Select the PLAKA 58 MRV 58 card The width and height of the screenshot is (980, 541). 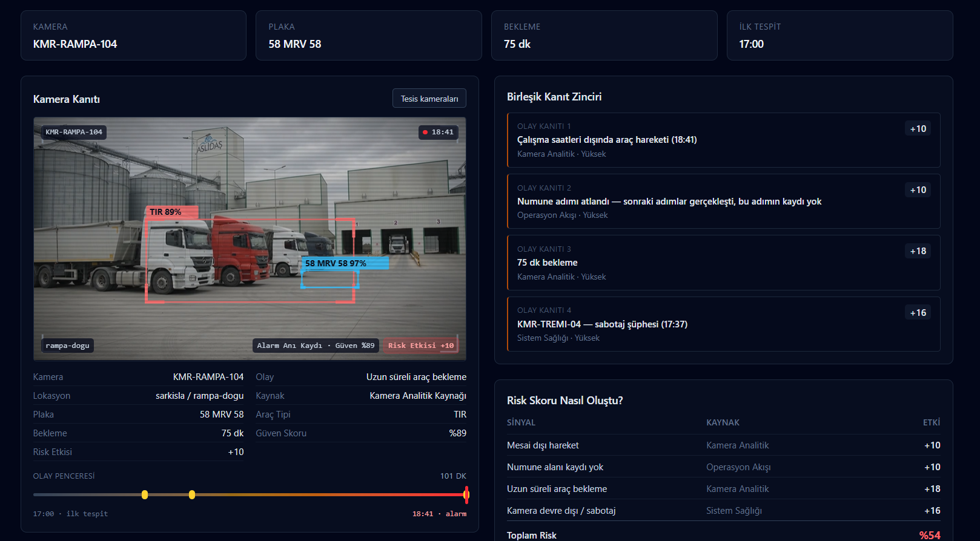[369, 36]
